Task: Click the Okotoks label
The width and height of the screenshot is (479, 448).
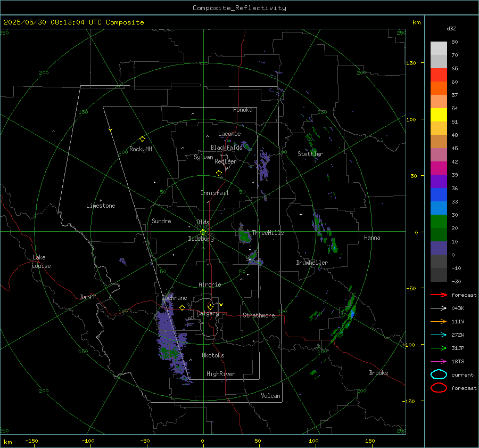Action: 213,355
